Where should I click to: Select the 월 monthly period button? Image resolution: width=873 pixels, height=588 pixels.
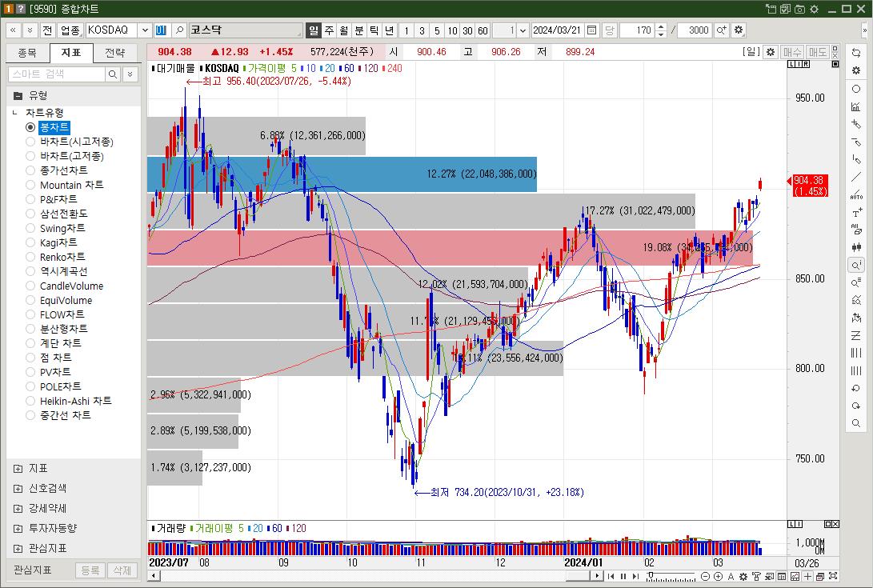344,30
